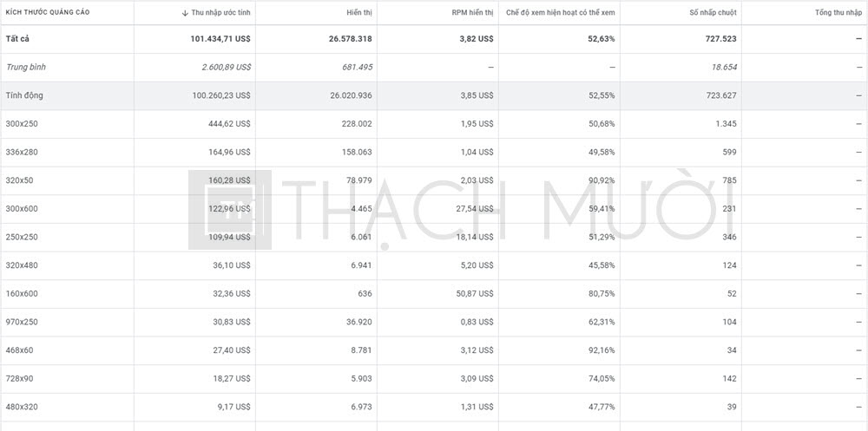The height and width of the screenshot is (431, 868).
Task: Select the Tất cả summary row
Action: tap(17, 39)
